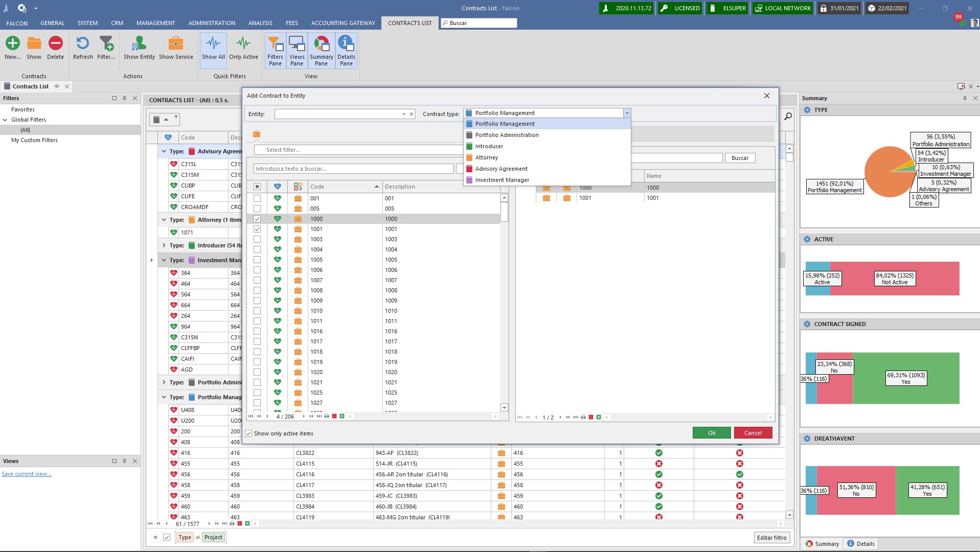Viewport: 980px width, 552px height.
Task: Toggle Show only active items checkbox
Action: (x=248, y=433)
